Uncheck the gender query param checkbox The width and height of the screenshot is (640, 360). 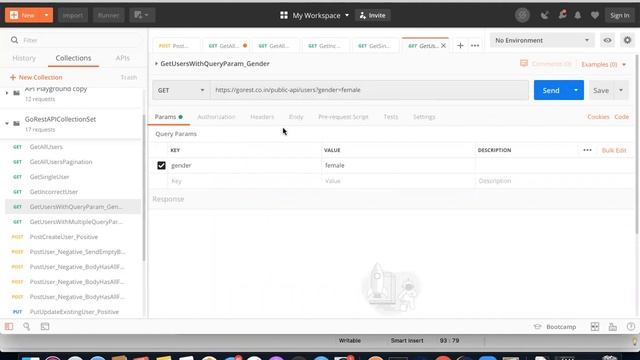click(161, 165)
